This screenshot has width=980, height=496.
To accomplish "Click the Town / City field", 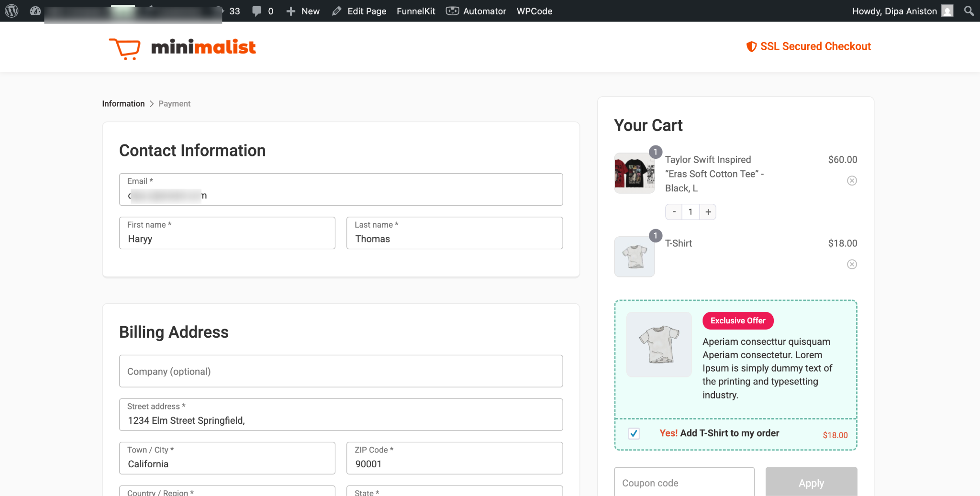I will click(227, 458).
